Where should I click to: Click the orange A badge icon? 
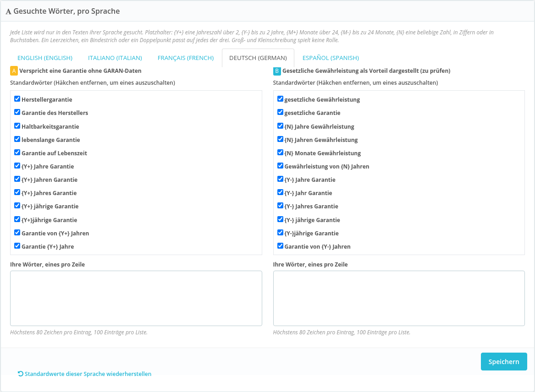tap(14, 71)
